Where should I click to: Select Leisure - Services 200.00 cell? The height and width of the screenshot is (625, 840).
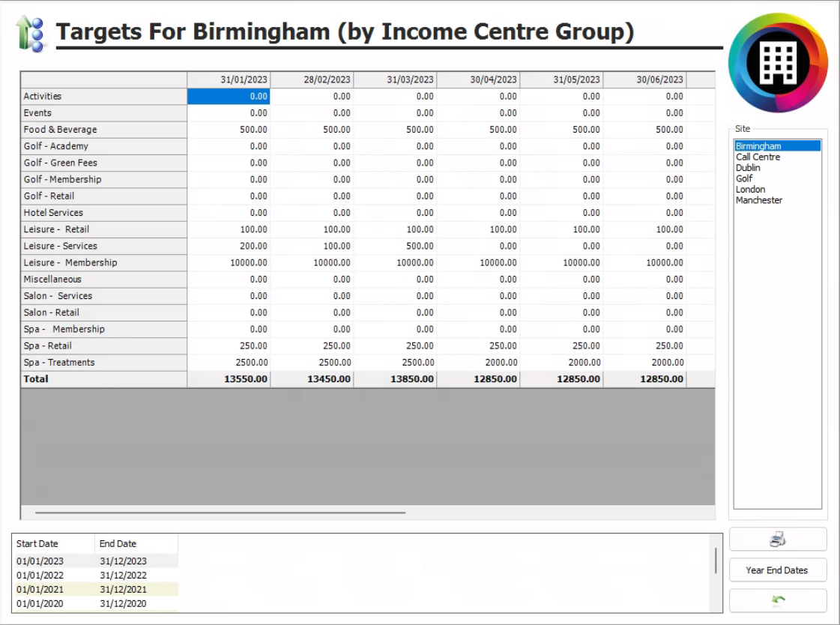(229, 246)
